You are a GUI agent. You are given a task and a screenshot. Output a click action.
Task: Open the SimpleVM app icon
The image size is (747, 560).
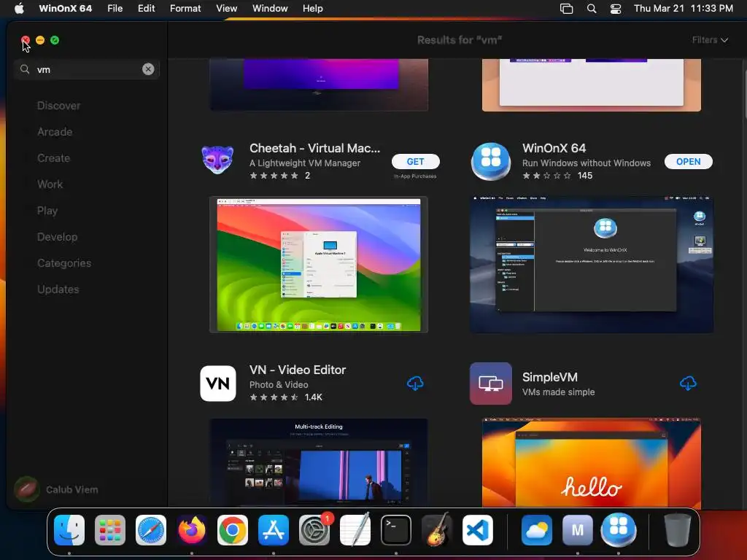click(491, 384)
